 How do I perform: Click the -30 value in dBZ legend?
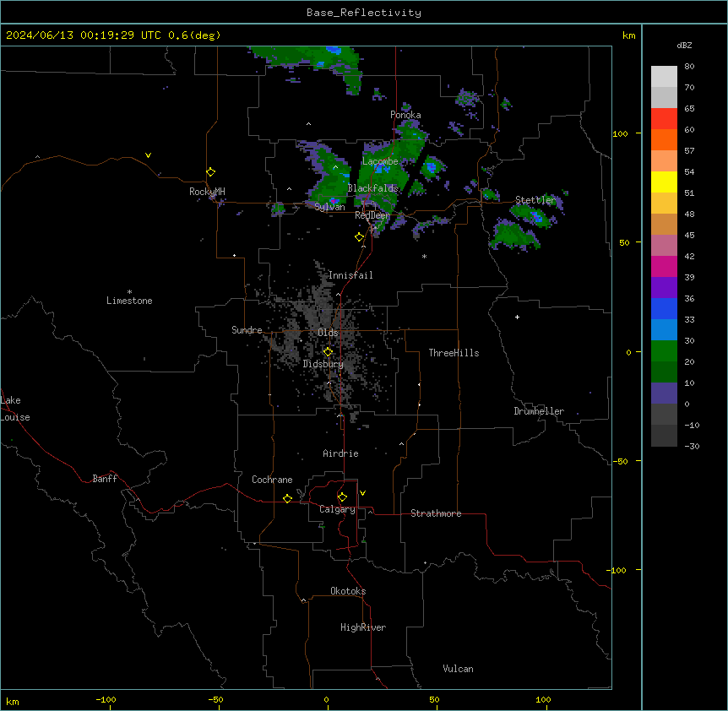692,447
